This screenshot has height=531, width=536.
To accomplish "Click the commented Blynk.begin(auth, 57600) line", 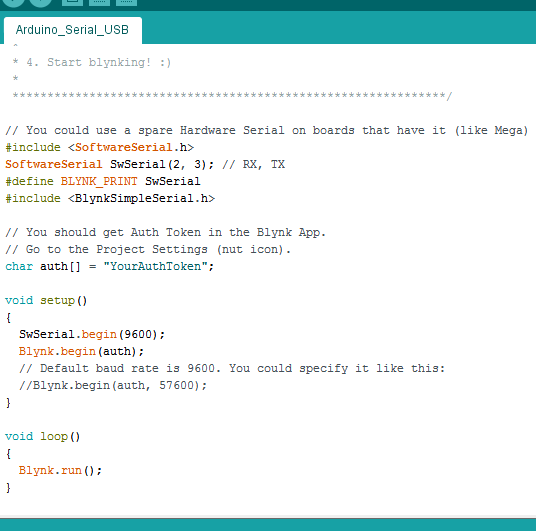I will pos(113,385).
